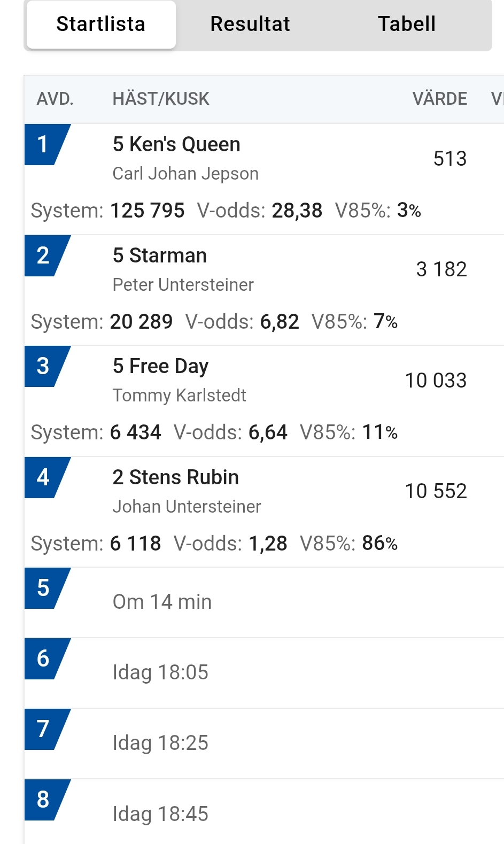The width and height of the screenshot is (504, 844).
Task: Open the Resultat tab
Action: (x=250, y=25)
